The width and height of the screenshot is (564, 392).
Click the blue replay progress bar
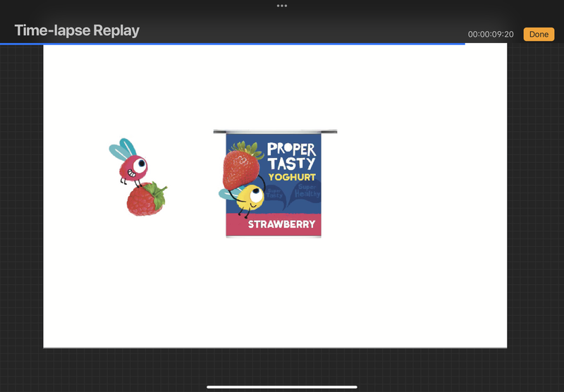[x=233, y=44]
